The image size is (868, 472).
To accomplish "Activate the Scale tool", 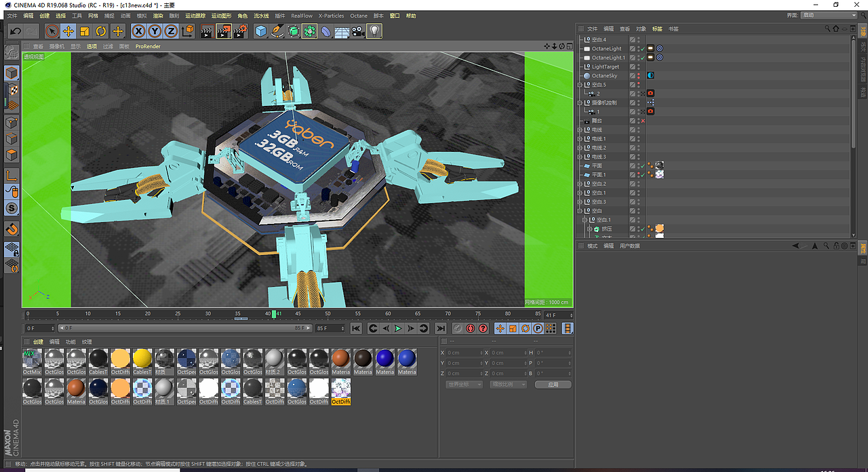I will 85,31.
